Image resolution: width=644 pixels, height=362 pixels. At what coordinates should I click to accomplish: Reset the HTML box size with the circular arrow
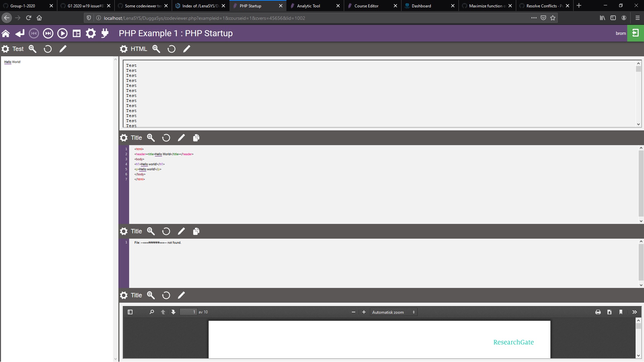[171, 49]
